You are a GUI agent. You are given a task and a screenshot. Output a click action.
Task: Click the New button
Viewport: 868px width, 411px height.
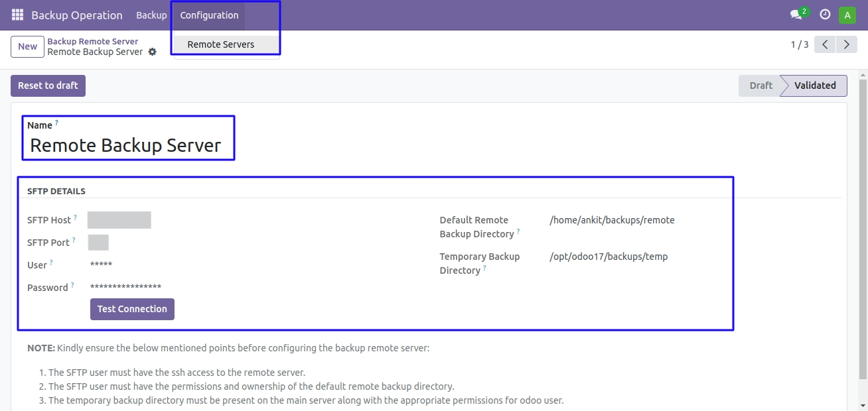pyautogui.click(x=27, y=46)
